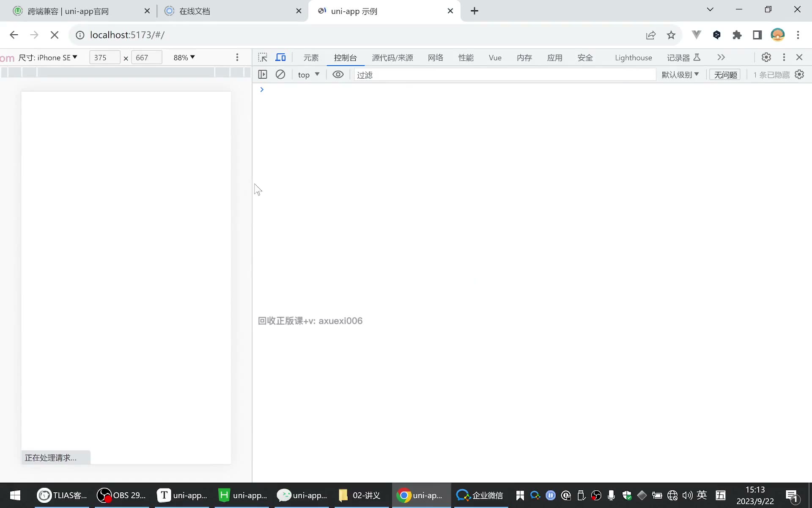Create live expression with eye icon
The image size is (812, 508).
click(x=338, y=75)
